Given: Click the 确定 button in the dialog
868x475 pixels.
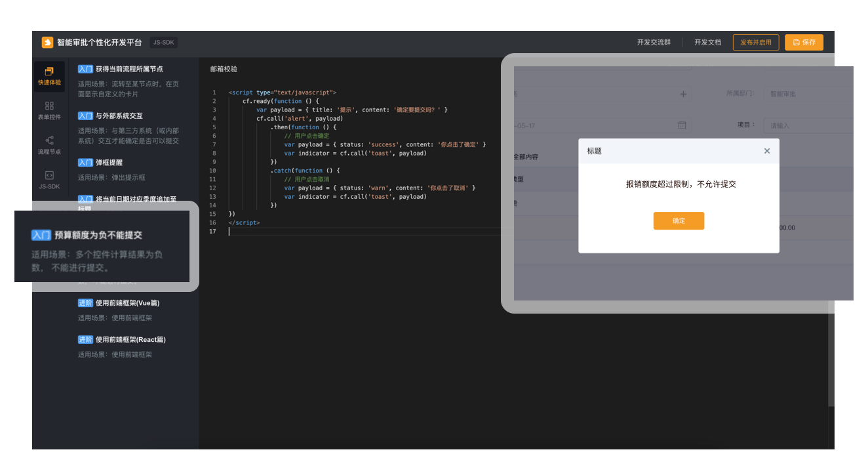Looking at the screenshot, I should pos(679,221).
